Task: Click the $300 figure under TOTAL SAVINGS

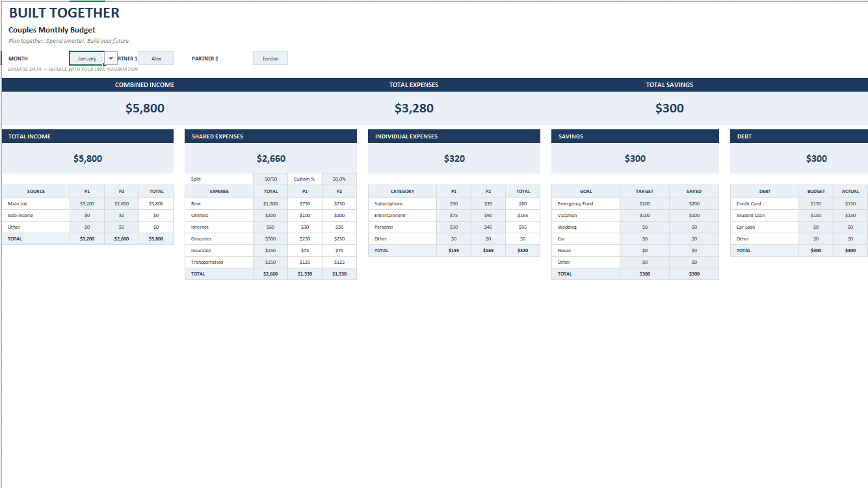Action: click(670, 109)
